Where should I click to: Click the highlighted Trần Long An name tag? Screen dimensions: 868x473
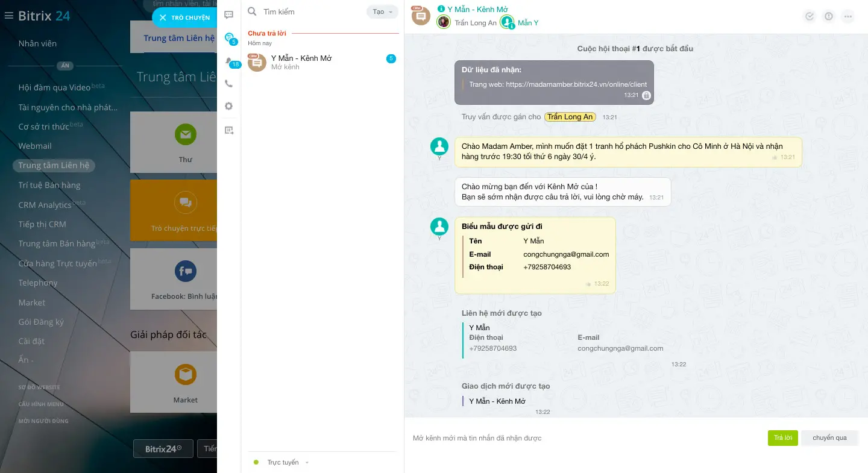click(570, 117)
